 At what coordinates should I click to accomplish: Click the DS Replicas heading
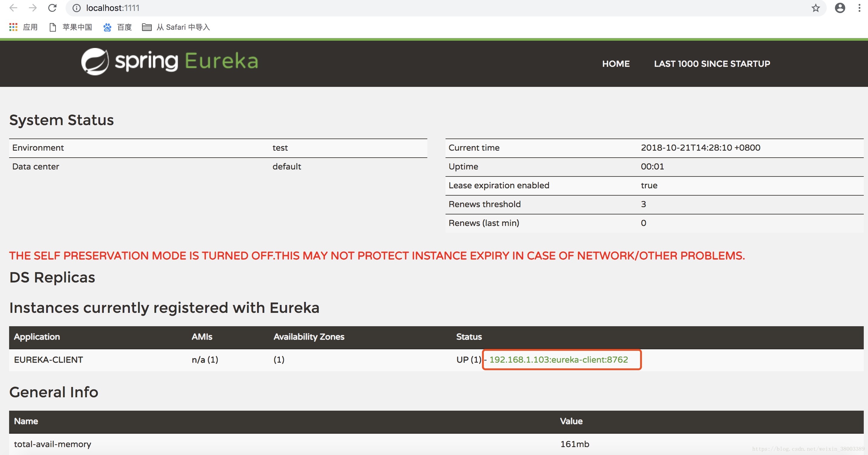tap(52, 277)
